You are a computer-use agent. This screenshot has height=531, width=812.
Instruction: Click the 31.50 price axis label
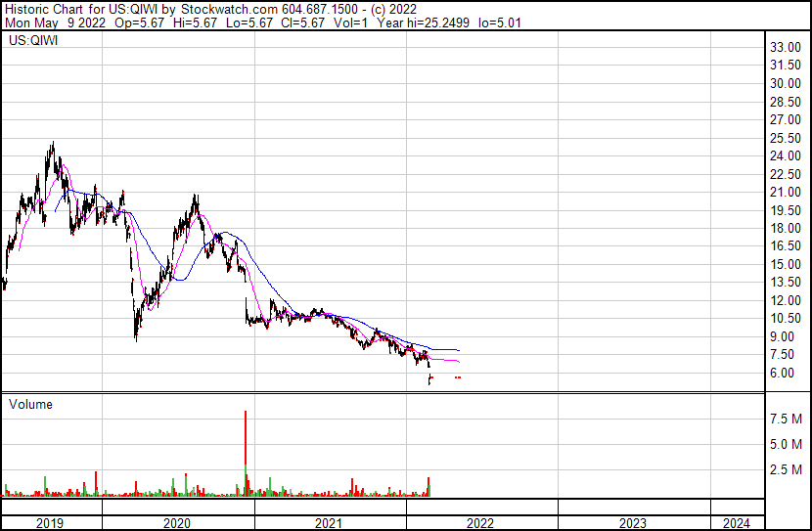[x=786, y=66]
